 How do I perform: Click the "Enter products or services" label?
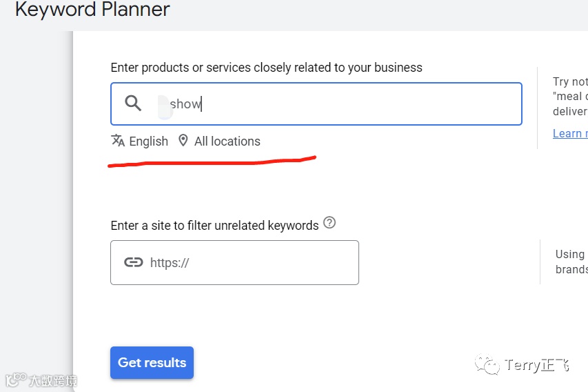click(x=266, y=68)
